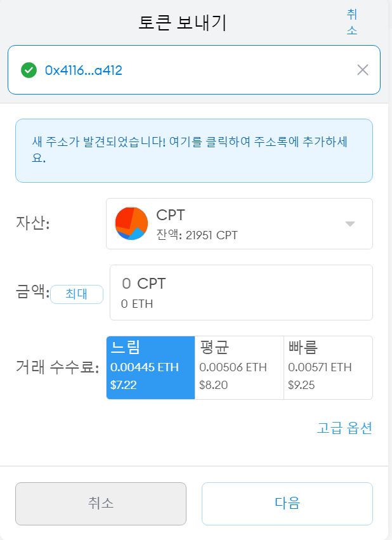This screenshot has height=540, width=392.
Task: Click the gray chevron on the asset selector
Action: [x=348, y=223]
